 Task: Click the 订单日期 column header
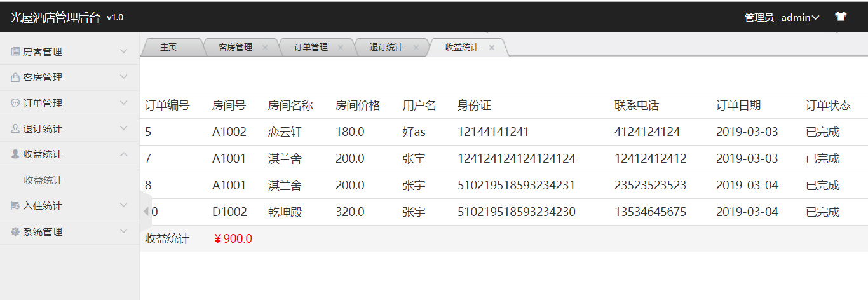(x=738, y=106)
